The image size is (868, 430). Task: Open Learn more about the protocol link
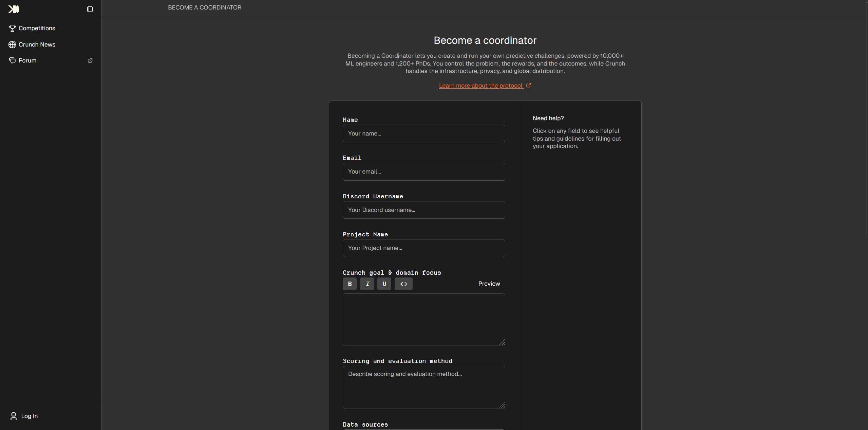[480, 86]
